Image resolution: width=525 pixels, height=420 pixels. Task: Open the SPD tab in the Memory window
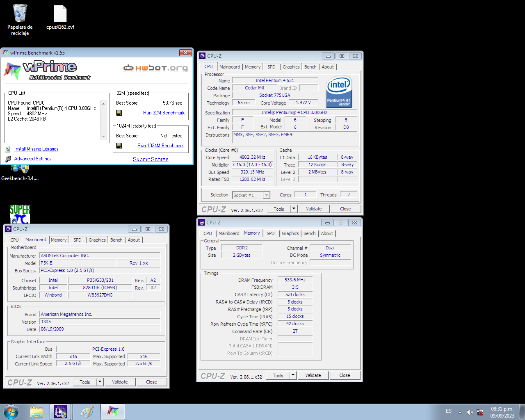[x=271, y=233]
